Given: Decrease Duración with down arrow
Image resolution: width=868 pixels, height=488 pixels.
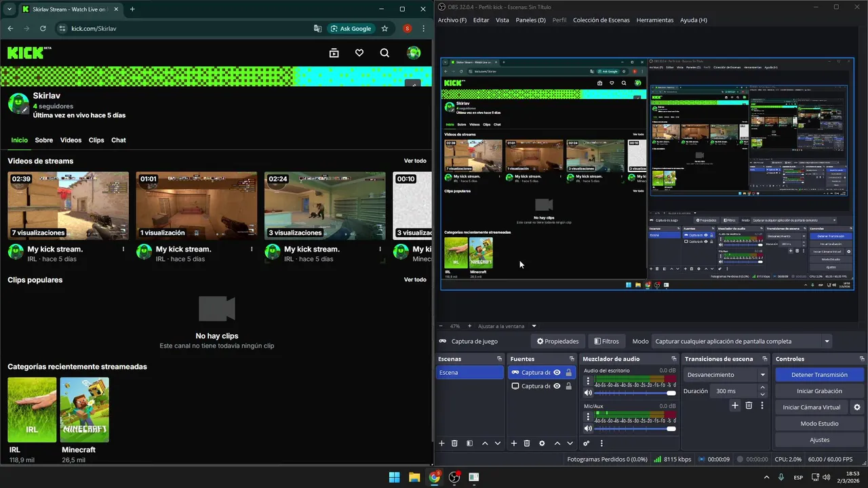Looking at the screenshot, I should pyautogui.click(x=763, y=394).
